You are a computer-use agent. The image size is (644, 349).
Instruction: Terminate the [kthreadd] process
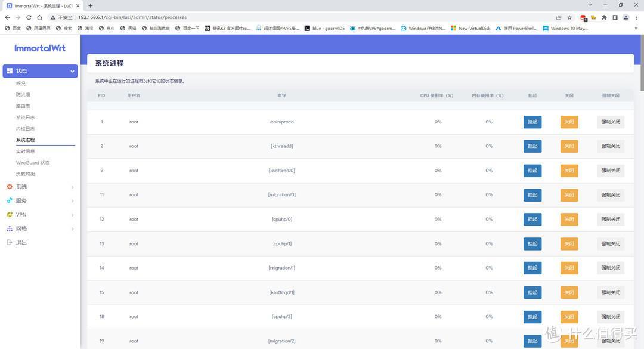coord(569,146)
